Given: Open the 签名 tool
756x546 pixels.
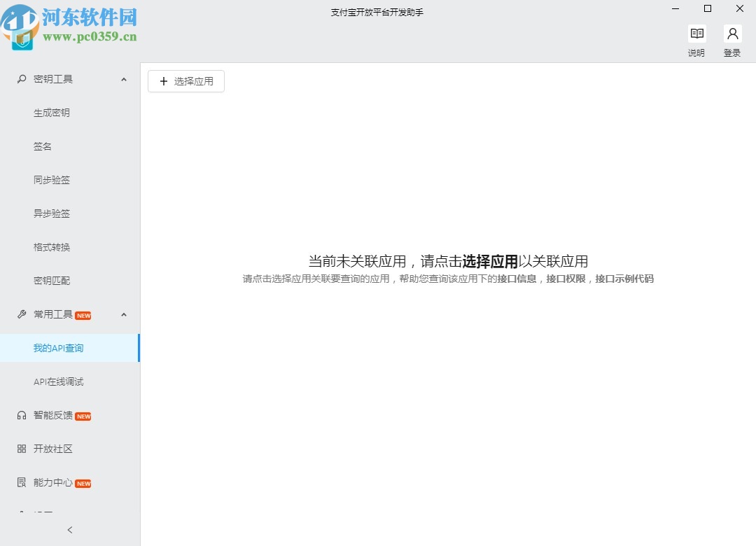Looking at the screenshot, I should pyautogui.click(x=42, y=146).
